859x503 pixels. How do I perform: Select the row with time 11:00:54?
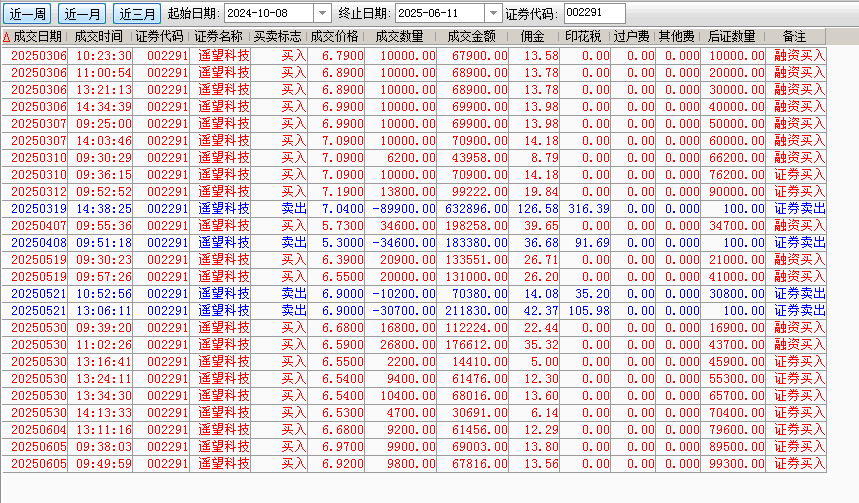pyautogui.click(x=414, y=73)
